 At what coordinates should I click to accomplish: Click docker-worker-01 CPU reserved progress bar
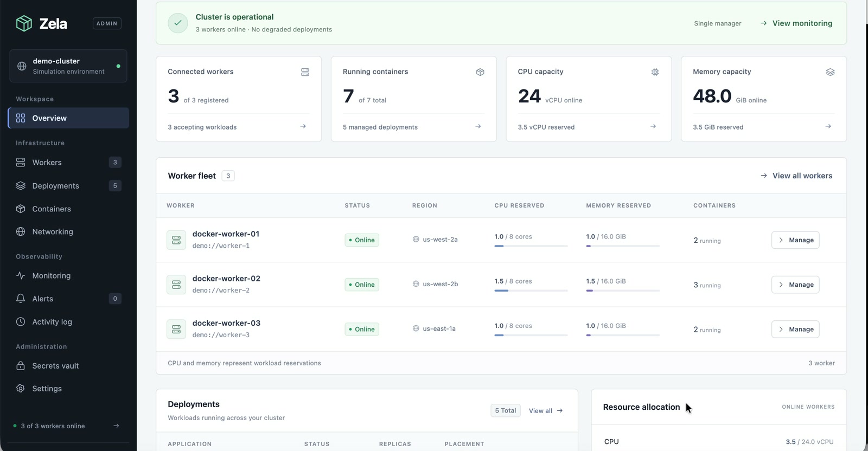tap(531, 246)
